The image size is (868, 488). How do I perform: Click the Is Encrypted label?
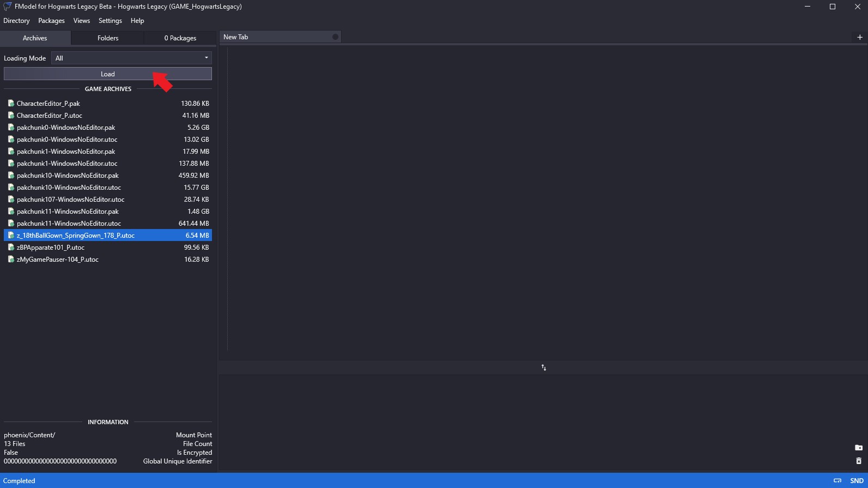(x=195, y=453)
